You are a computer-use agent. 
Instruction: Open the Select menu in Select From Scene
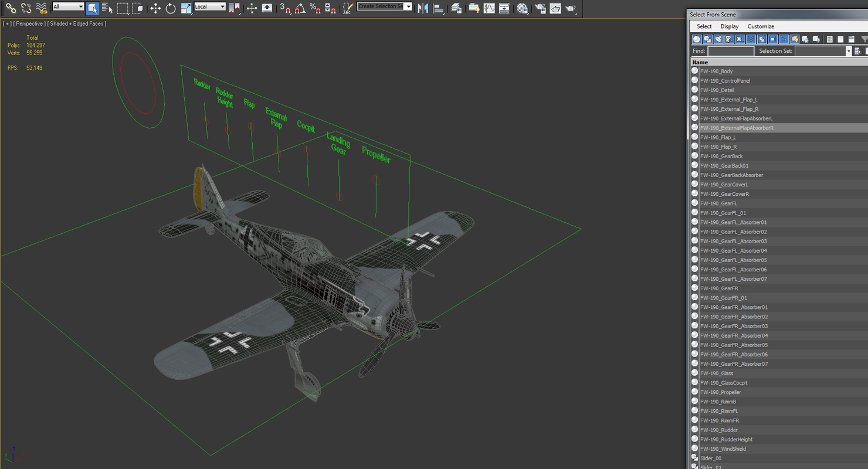tap(704, 26)
